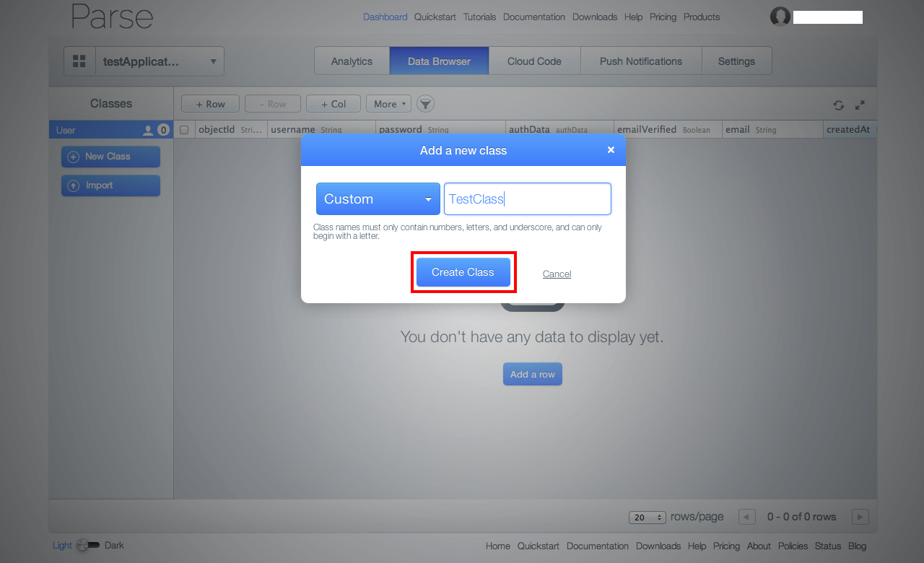This screenshot has width=924, height=563.
Task: Open the footer Status link
Action: 828,546
